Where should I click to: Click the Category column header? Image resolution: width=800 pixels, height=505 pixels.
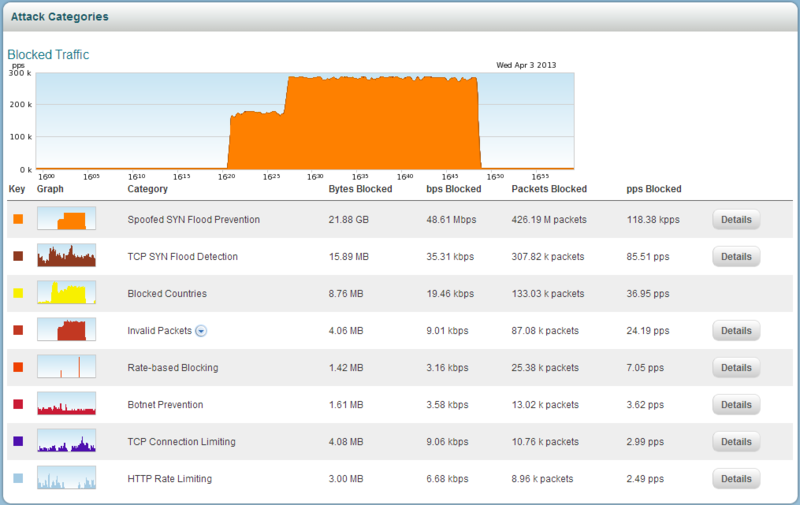147,189
